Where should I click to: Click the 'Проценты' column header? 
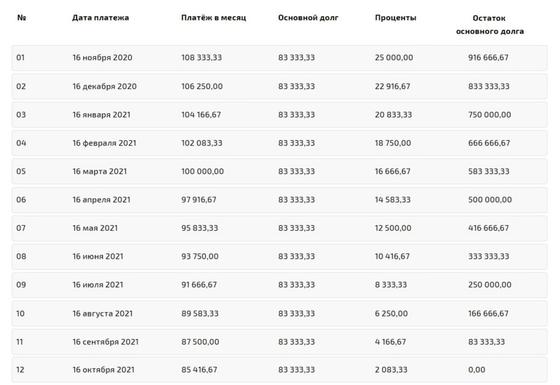[395, 18]
